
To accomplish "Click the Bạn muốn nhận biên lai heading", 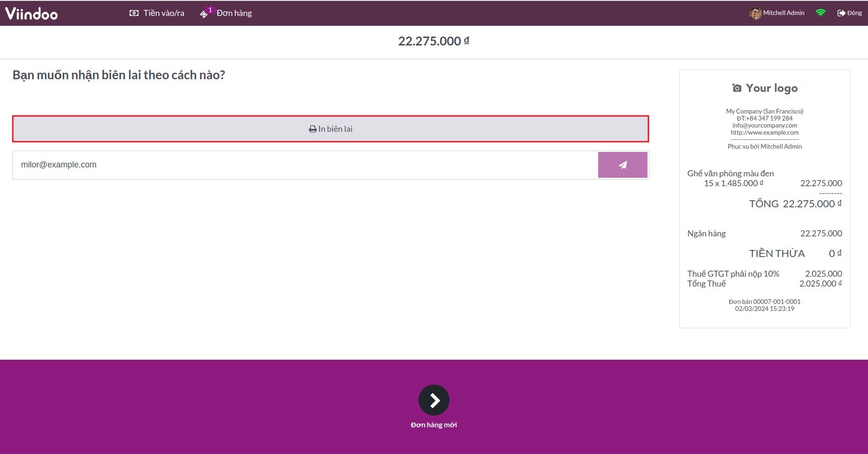I will tap(119, 76).
